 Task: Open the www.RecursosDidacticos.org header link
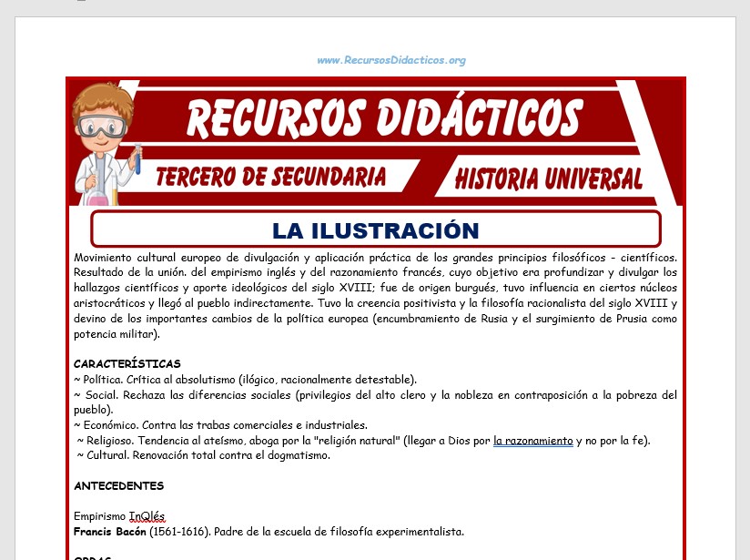point(391,60)
